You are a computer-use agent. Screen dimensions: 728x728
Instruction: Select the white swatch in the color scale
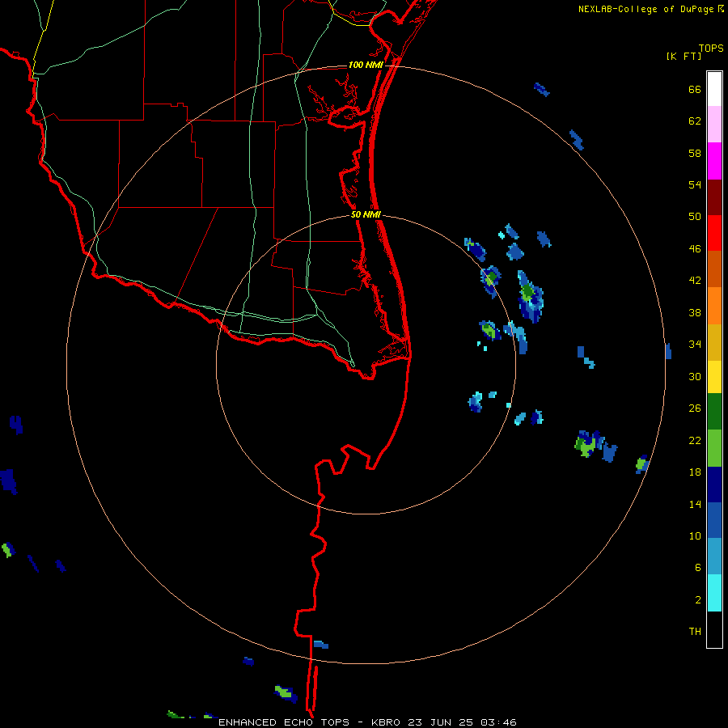point(714,89)
